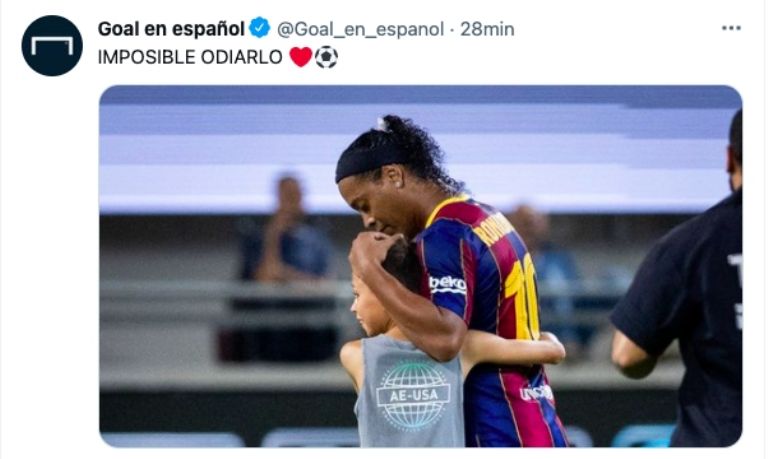The width and height of the screenshot is (768, 459).
Task: Open the "Goal en español" display name
Action: (171, 29)
